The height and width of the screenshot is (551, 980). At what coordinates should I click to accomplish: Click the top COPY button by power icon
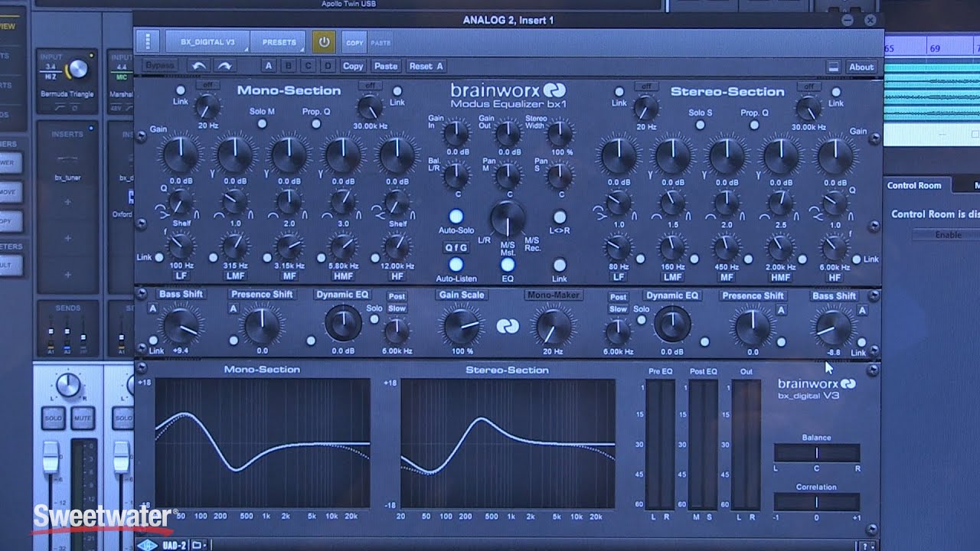pos(354,43)
